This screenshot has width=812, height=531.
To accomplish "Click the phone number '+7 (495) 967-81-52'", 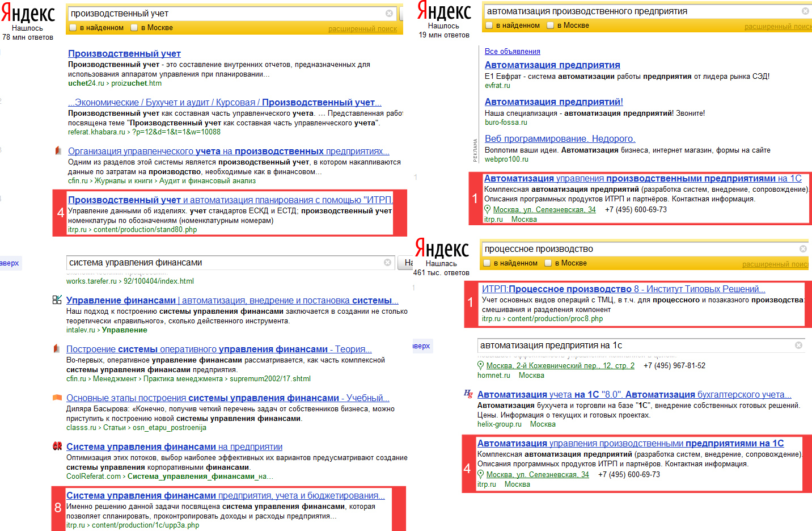I will pyautogui.click(x=674, y=366).
